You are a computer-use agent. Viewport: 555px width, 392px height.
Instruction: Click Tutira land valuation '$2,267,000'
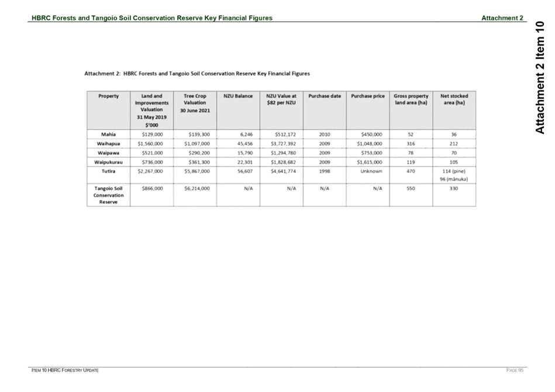coord(150,171)
